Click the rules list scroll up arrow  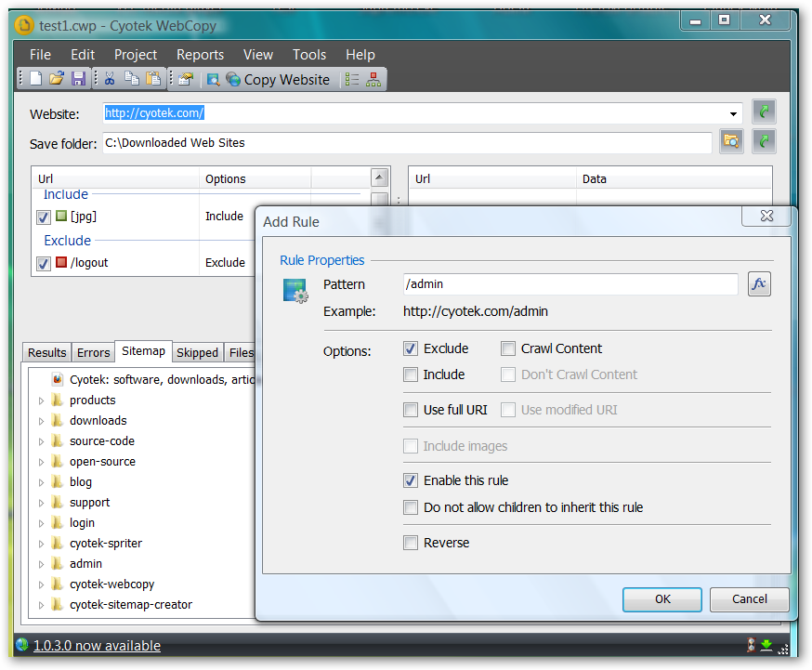[380, 177]
